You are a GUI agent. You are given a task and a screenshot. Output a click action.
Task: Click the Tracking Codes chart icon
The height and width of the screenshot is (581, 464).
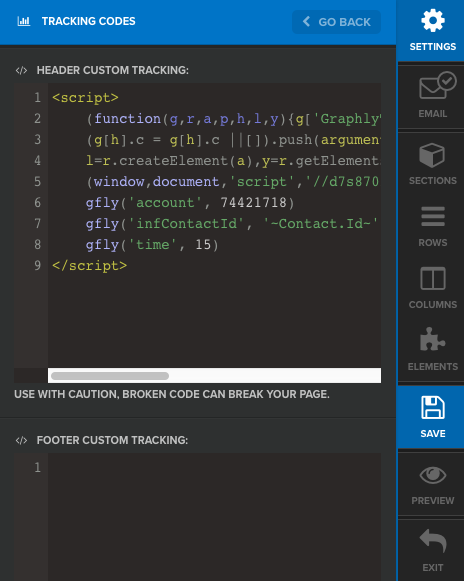point(24,21)
